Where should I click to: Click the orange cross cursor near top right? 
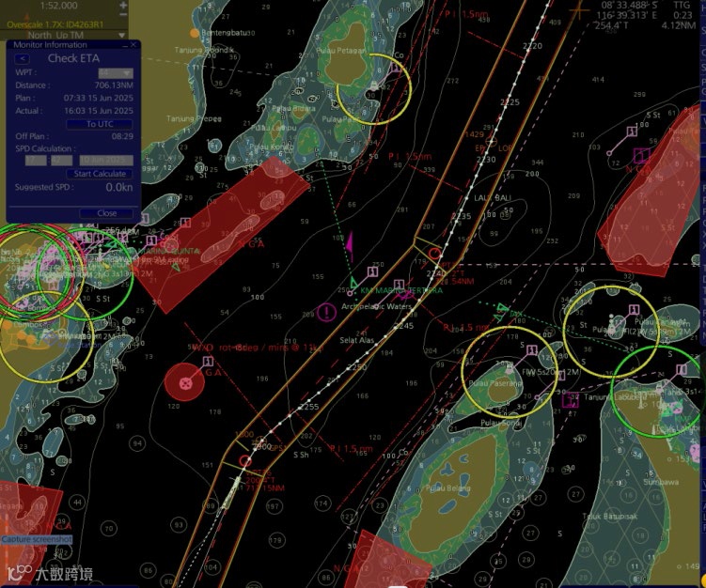(579, 11)
